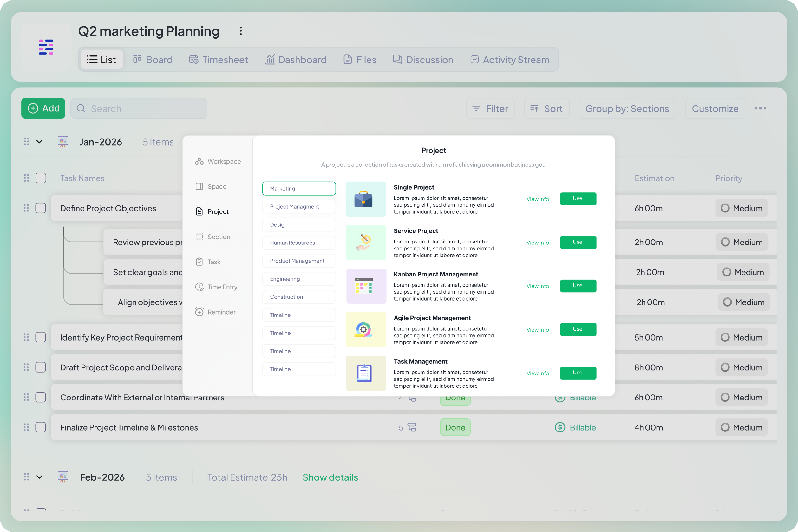
Task: Click the green Add button
Action: (x=43, y=108)
